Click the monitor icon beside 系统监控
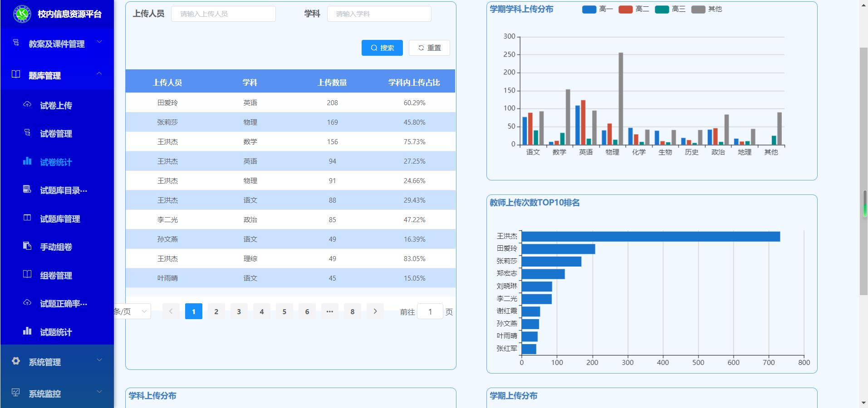868x408 pixels. pos(16,393)
